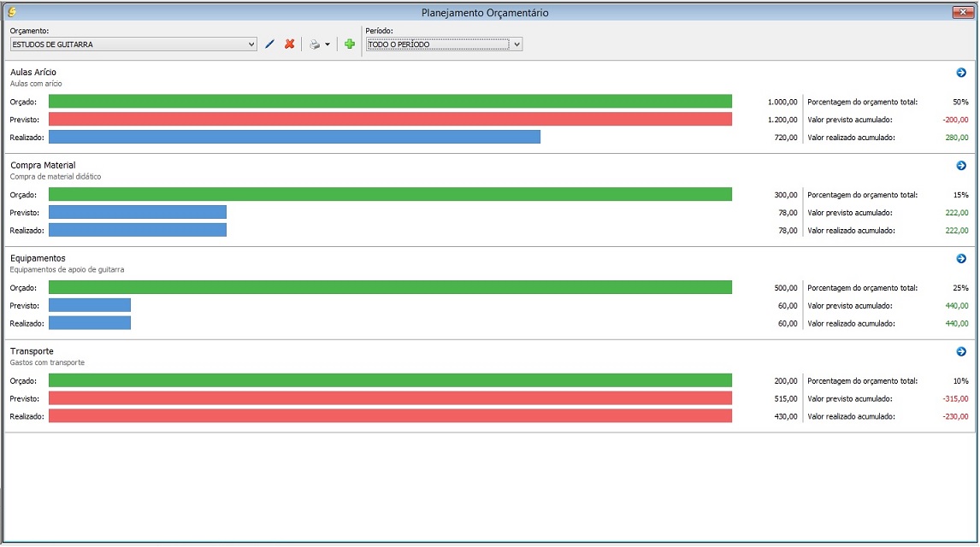Expand the Orçamento dropdown list
This screenshot has height=547, width=980.
pos(251,44)
